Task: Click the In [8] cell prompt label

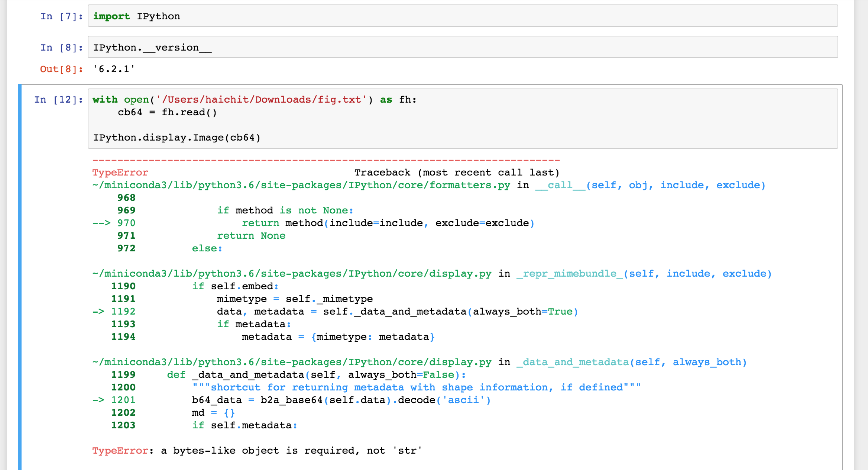Action: (x=61, y=47)
